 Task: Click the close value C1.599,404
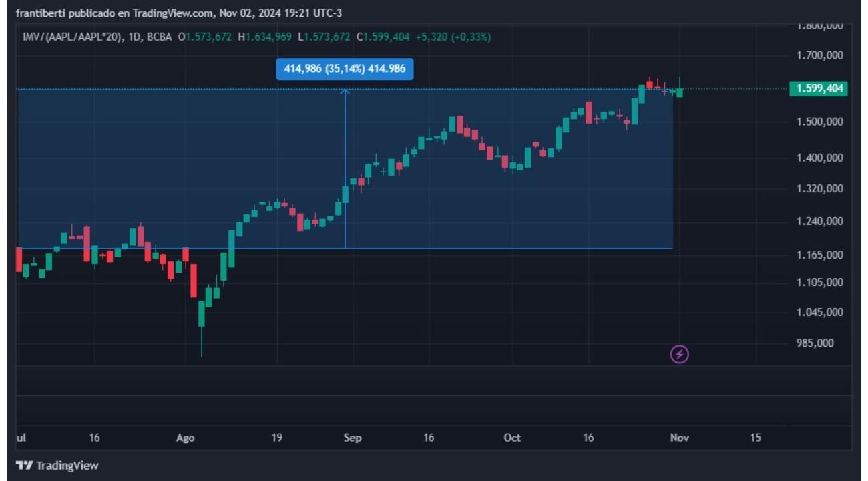point(383,37)
